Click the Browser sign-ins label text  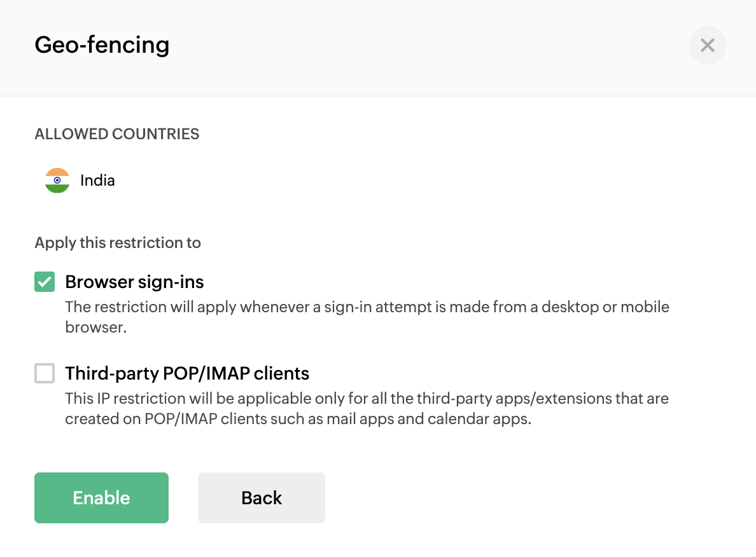tap(134, 282)
